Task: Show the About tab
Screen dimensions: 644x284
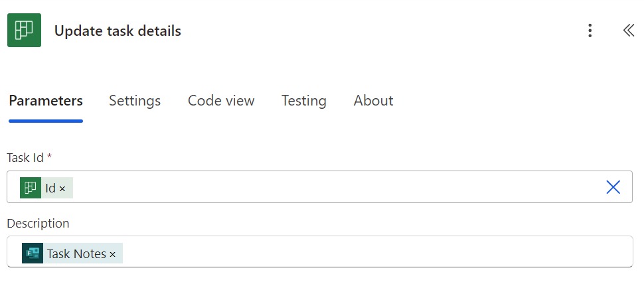Action: [373, 101]
